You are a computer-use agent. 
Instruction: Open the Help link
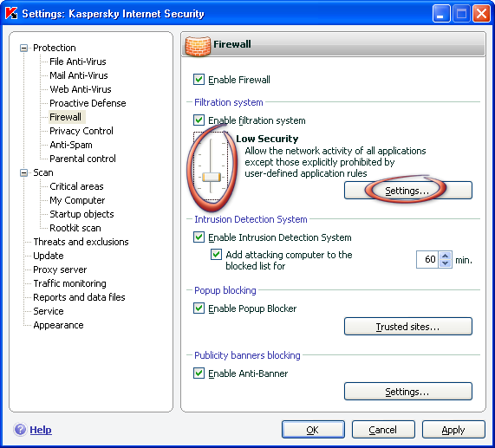(41, 430)
